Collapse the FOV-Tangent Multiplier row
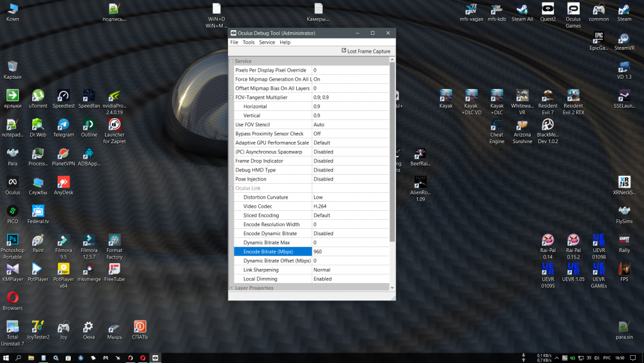This screenshot has height=363, width=644. 232,97
